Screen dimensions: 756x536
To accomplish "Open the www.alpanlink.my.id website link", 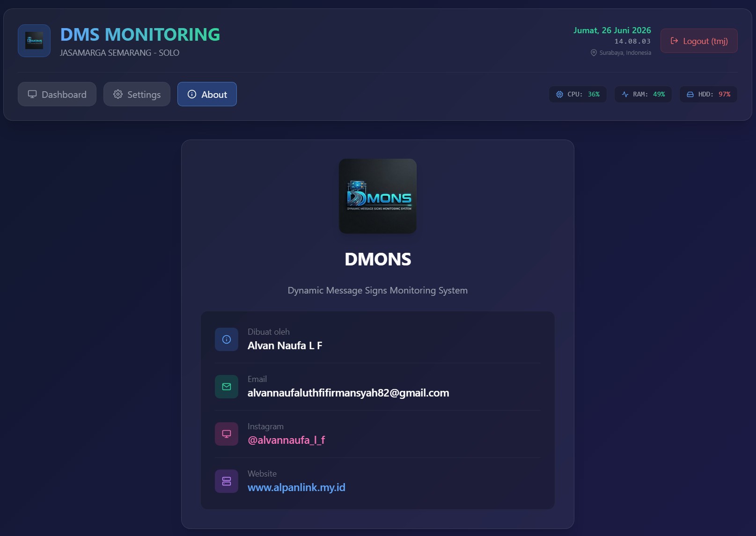I will pyautogui.click(x=296, y=487).
